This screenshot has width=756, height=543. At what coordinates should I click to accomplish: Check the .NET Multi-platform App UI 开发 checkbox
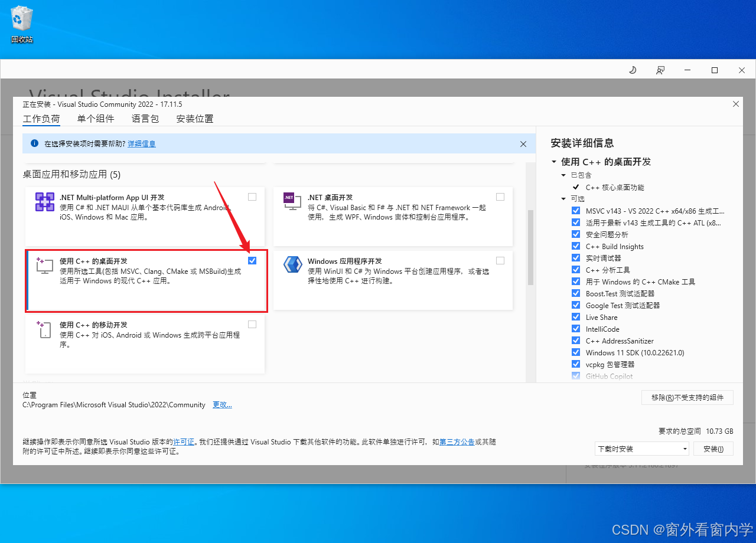(x=252, y=197)
